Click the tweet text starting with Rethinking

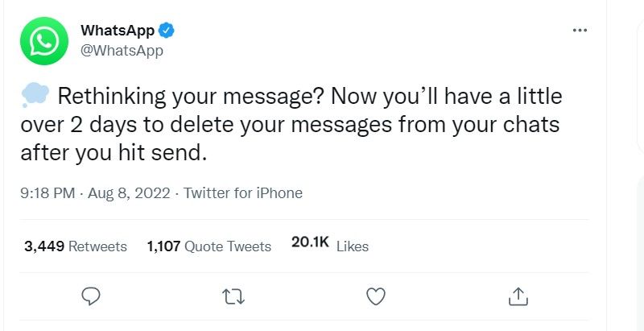[306, 97]
